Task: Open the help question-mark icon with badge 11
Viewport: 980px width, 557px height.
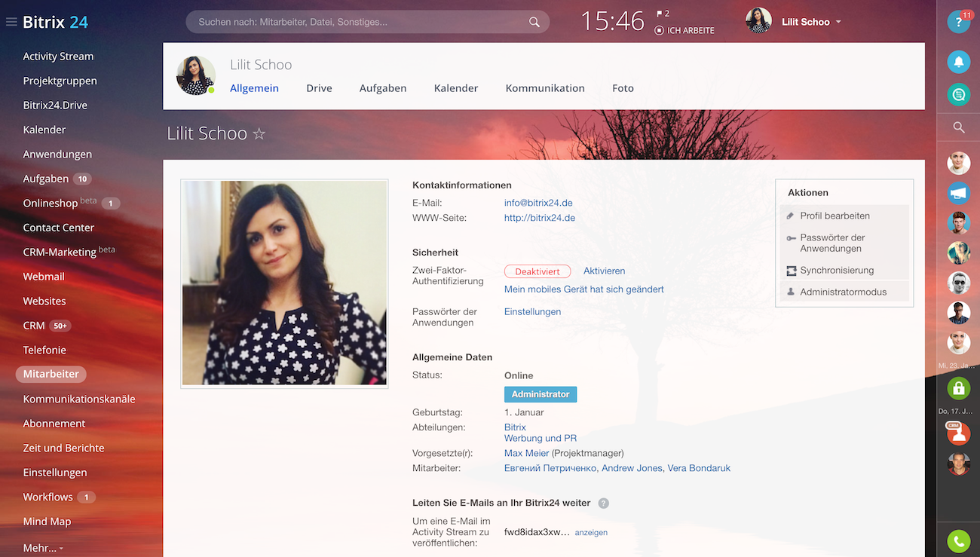Action: [x=959, y=22]
